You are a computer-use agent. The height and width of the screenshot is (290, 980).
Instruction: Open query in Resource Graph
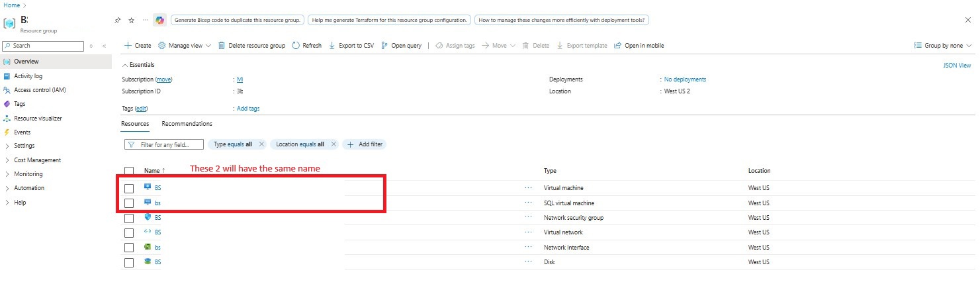[x=402, y=46]
